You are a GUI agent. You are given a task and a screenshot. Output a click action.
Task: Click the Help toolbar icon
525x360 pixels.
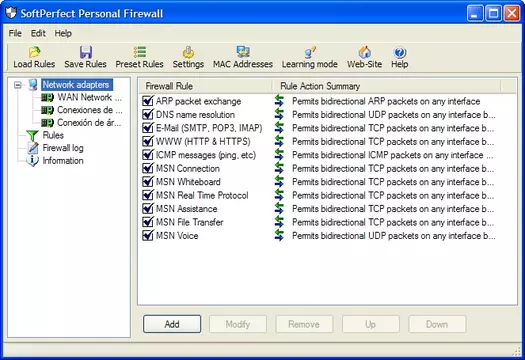tap(400, 52)
